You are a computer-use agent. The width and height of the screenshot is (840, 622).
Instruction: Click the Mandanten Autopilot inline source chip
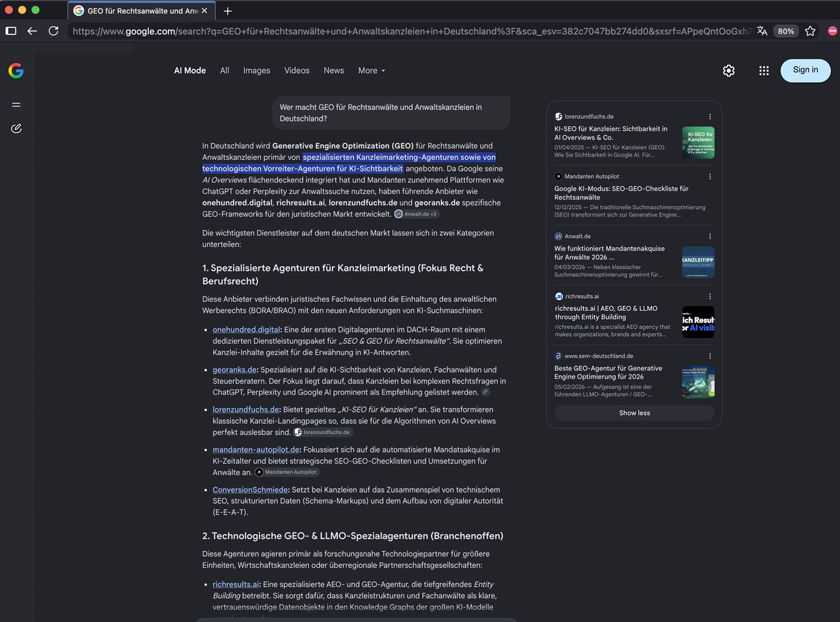click(x=287, y=472)
